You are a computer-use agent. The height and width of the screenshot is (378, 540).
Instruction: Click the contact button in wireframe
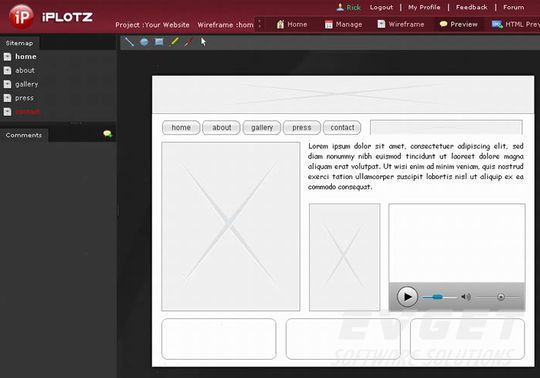pos(342,128)
